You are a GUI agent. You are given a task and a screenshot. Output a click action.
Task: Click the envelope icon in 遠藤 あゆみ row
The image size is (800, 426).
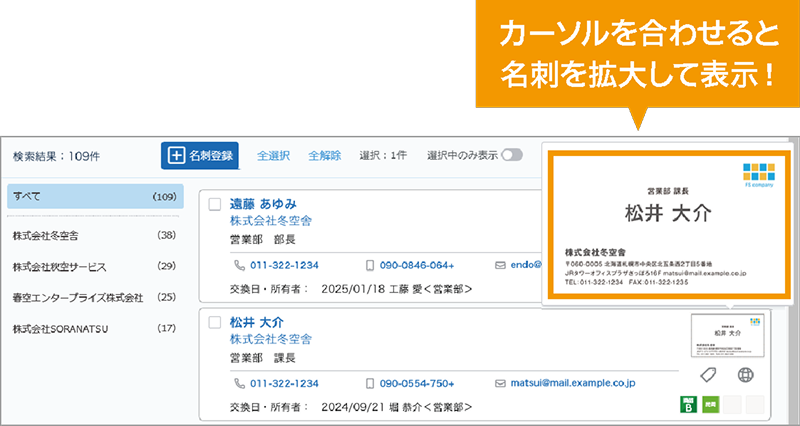[501, 265]
